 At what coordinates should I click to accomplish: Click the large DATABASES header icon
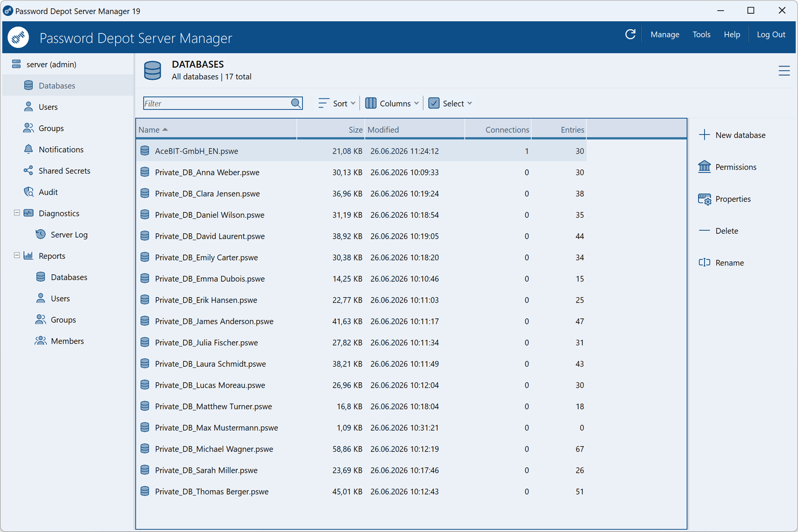(152, 70)
